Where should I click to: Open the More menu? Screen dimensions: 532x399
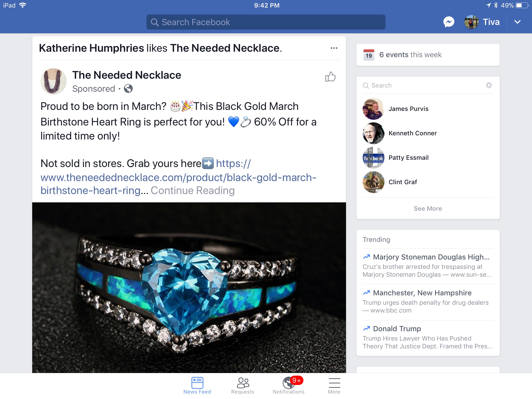[334, 386]
